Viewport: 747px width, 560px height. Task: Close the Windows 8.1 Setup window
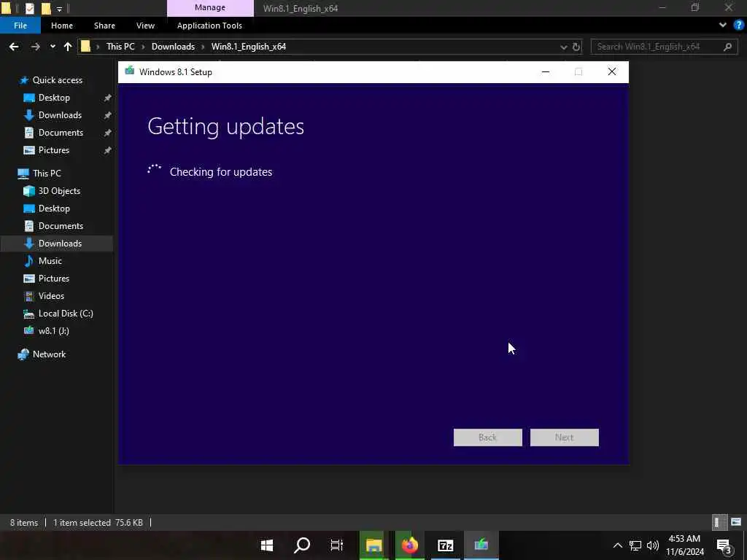click(612, 72)
